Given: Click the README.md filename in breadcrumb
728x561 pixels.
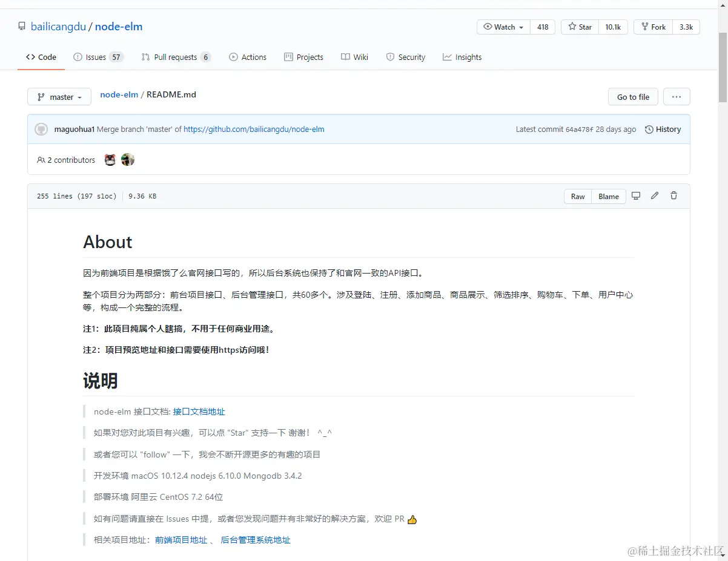Looking at the screenshot, I should click(171, 94).
